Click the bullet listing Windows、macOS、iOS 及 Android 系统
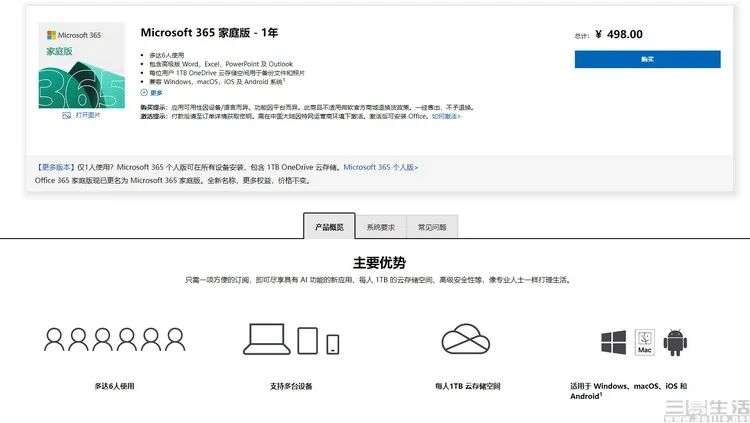The height and width of the screenshot is (423, 750). 217,82
